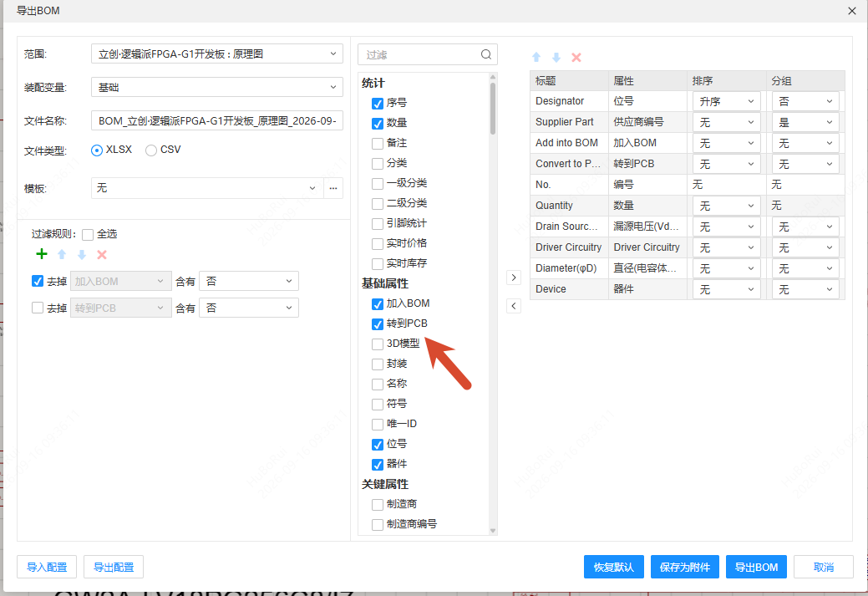Open Designator grouping dropdown
The width and height of the screenshot is (868, 596).
click(805, 101)
